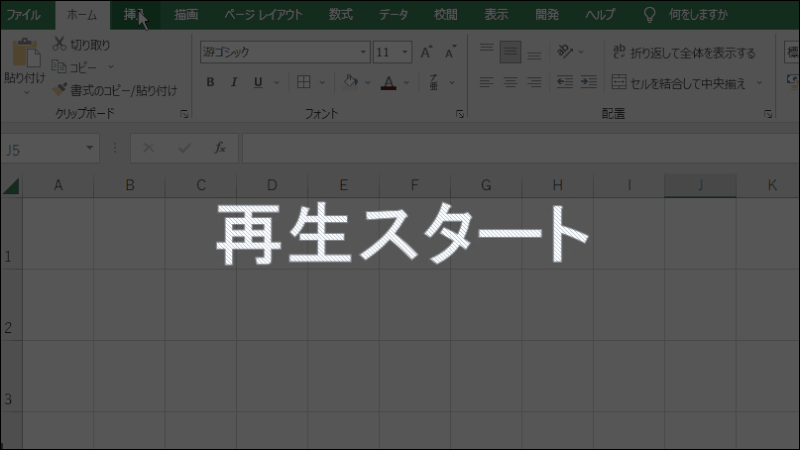This screenshot has height=450, width=800.
Task: Toggle Bold formatting
Action: 210,82
